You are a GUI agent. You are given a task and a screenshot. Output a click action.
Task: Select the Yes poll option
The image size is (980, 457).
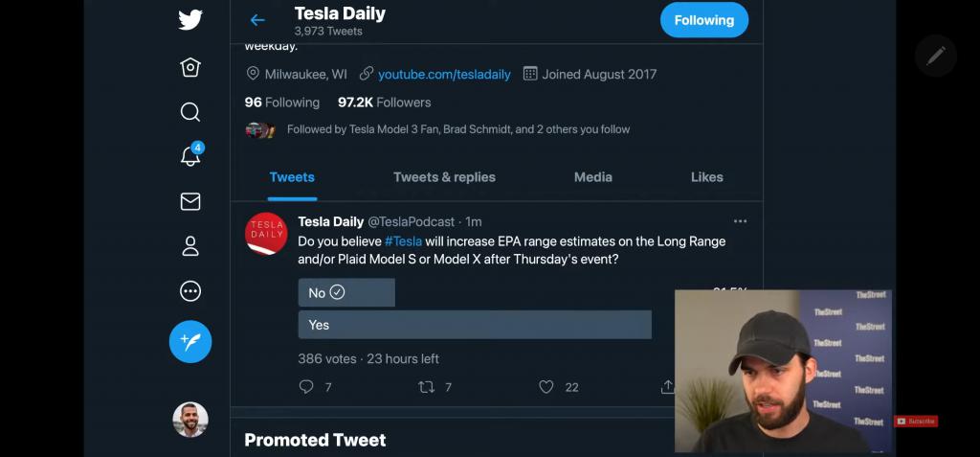(x=475, y=325)
